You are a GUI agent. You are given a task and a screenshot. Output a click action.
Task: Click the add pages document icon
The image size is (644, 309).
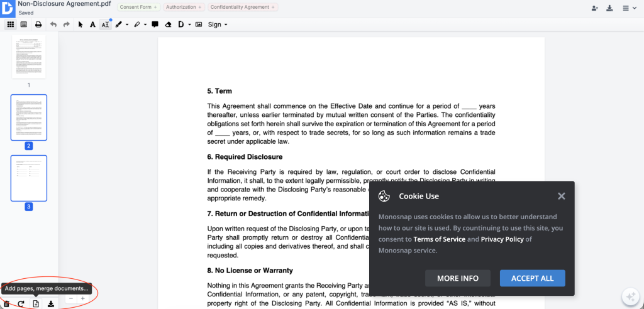pos(36,304)
